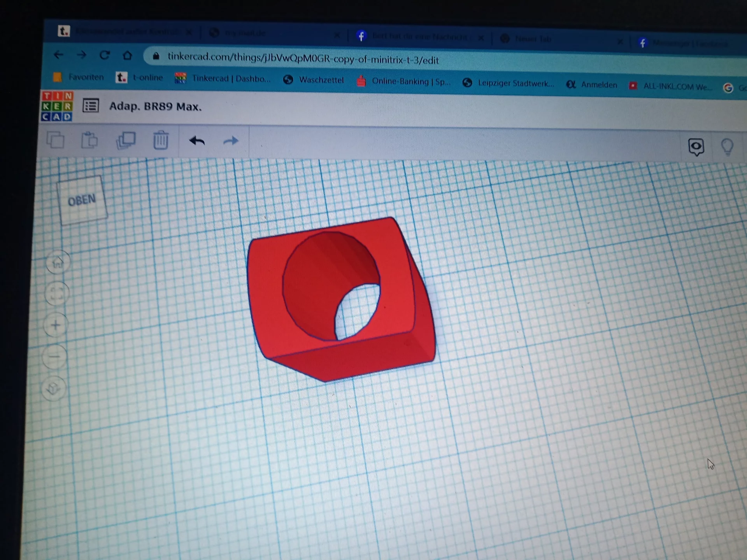This screenshot has height=560, width=747.
Task: Delete selection with trash icon
Action: click(160, 140)
